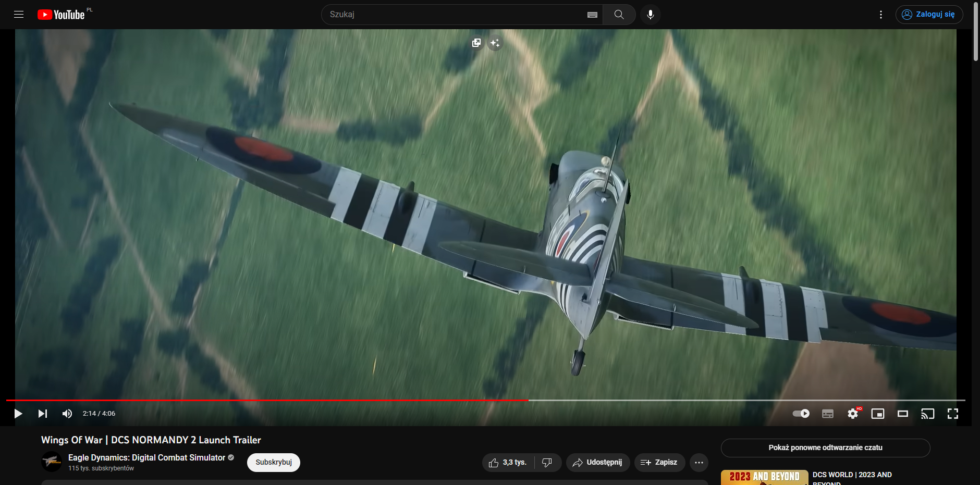Start voice search with microphone
Viewport: 980px width, 485px height.
pyautogui.click(x=651, y=15)
